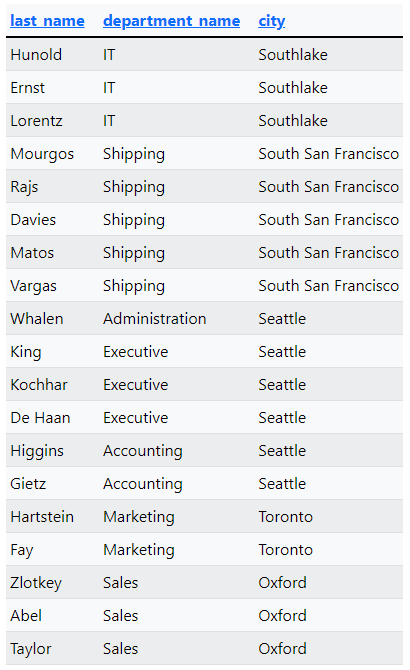This screenshot has width=410, height=670.
Task: Click the Ernst row name
Action: (x=27, y=88)
